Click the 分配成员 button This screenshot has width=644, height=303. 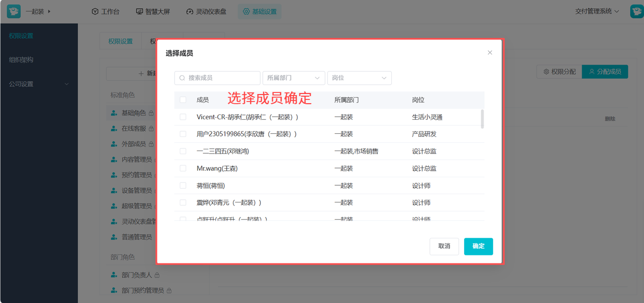pos(605,71)
